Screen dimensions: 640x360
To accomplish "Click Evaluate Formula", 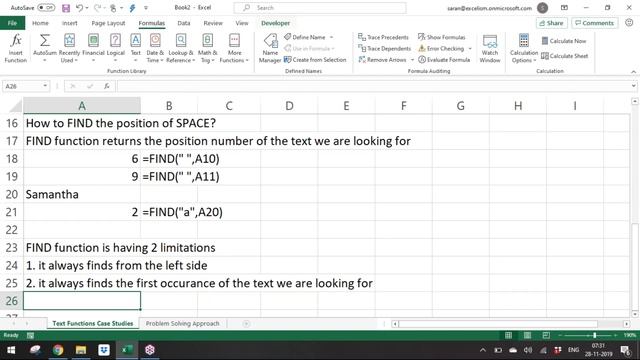I will (x=444, y=60).
